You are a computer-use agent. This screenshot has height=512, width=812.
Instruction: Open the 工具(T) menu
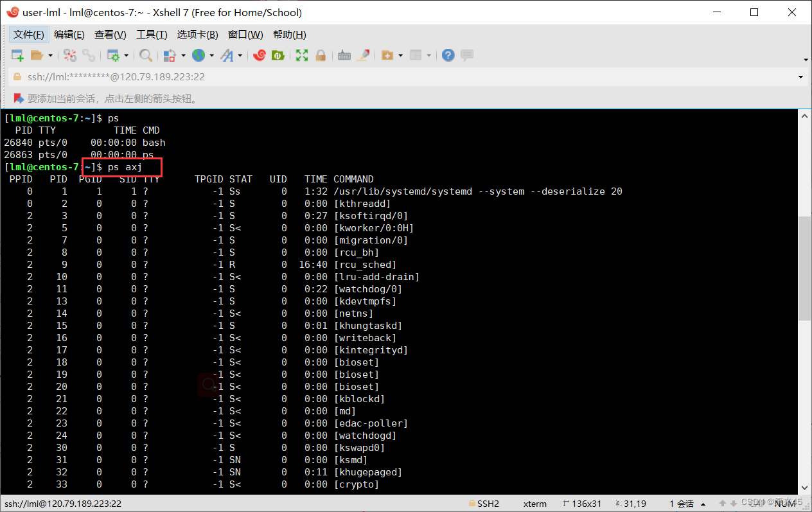pyautogui.click(x=152, y=35)
